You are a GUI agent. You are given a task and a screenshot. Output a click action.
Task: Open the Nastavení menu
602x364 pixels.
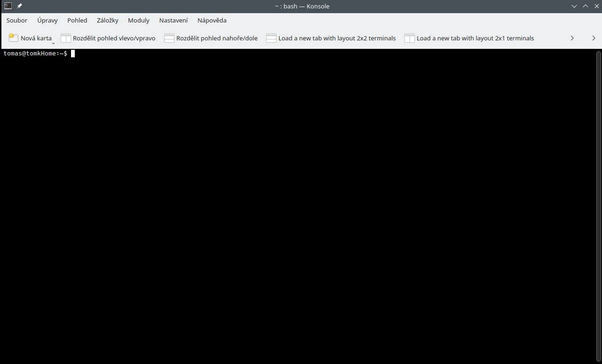[x=174, y=20]
